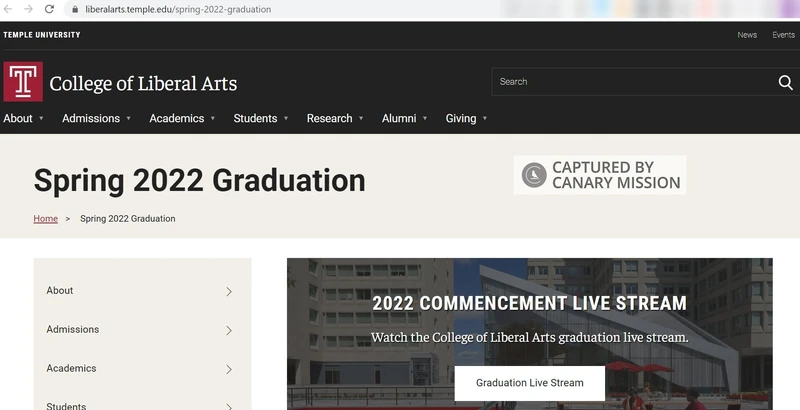Click into the Search input field
Image resolution: width=800 pixels, height=410 pixels.
tap(630, 82)
